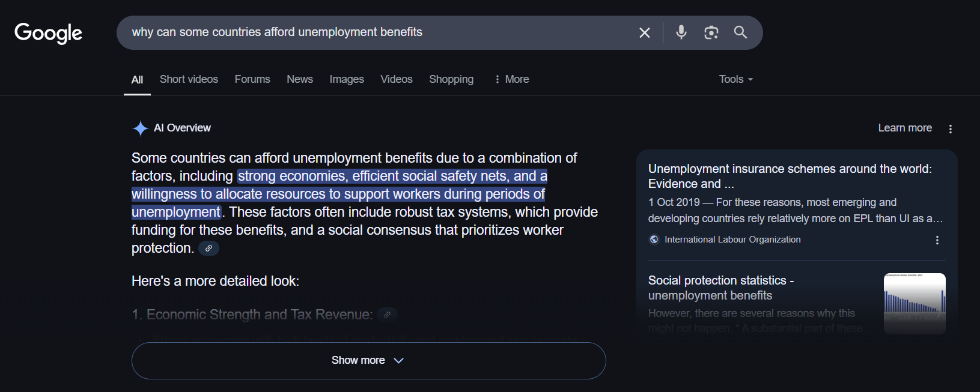Click the Google logo

pyautogui.click(x=49, y=34)
